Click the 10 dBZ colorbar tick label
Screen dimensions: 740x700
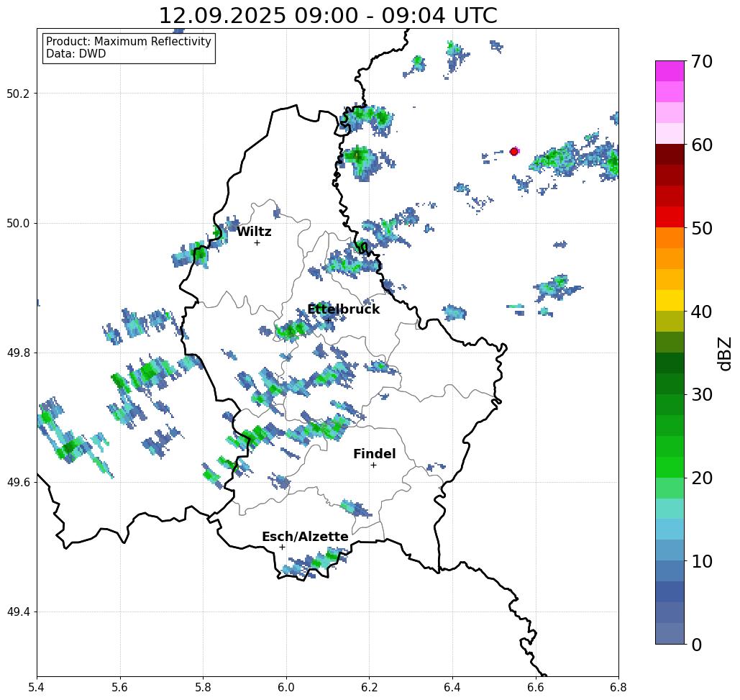pos(701,561)
